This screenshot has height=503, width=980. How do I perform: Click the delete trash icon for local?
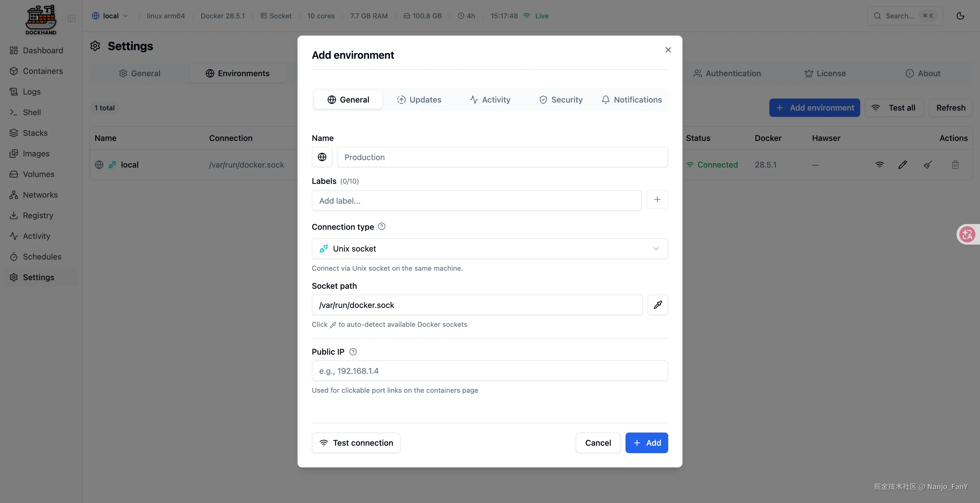pos(955,165)
